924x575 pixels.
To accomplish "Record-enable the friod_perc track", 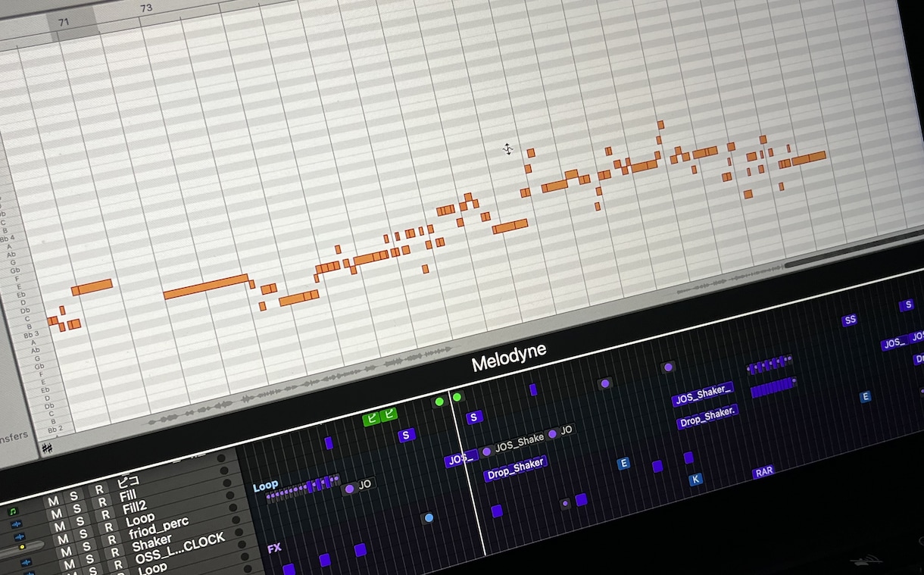I will (x=112, y=539).
